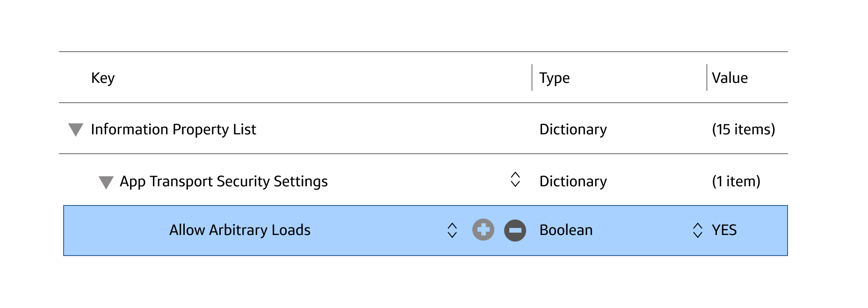Click the YES value of Allow Arbitrary Loads

click(x=724, y=230)
